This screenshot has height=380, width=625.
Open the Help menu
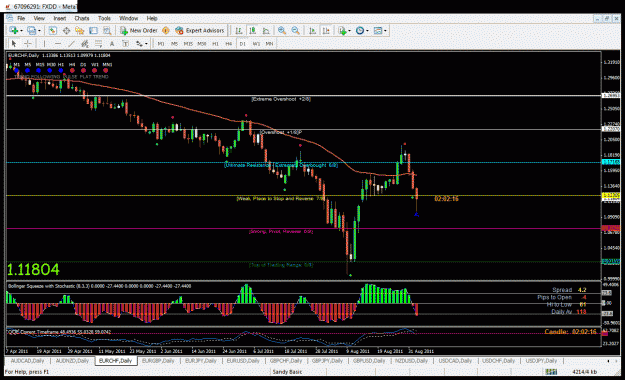(x=152, y=18)
